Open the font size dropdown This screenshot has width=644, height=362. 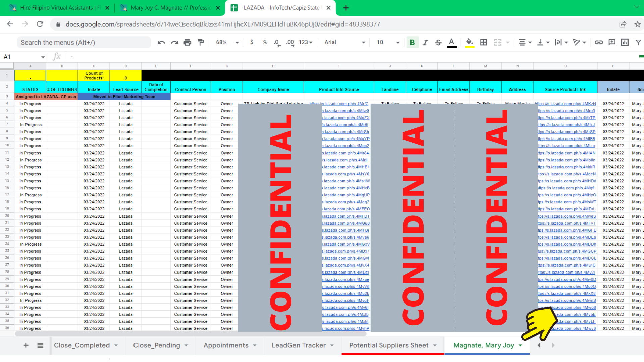pyautogui.click(x=387, y=42)
